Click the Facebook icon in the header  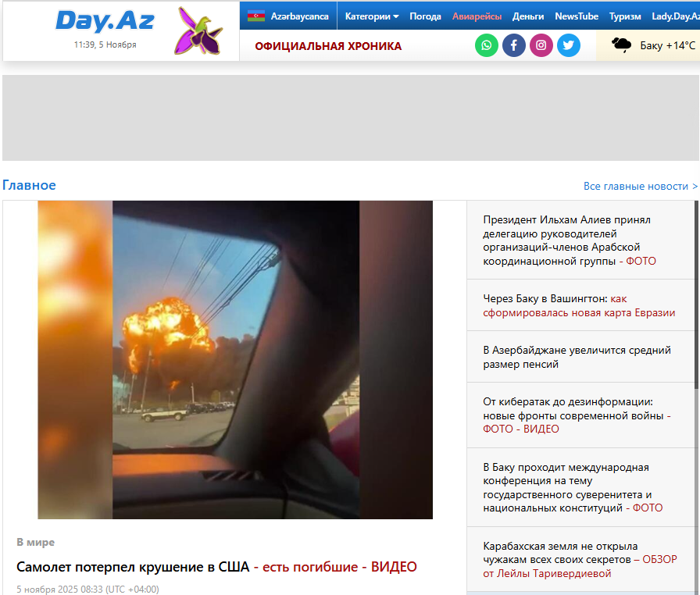[513, 45]
